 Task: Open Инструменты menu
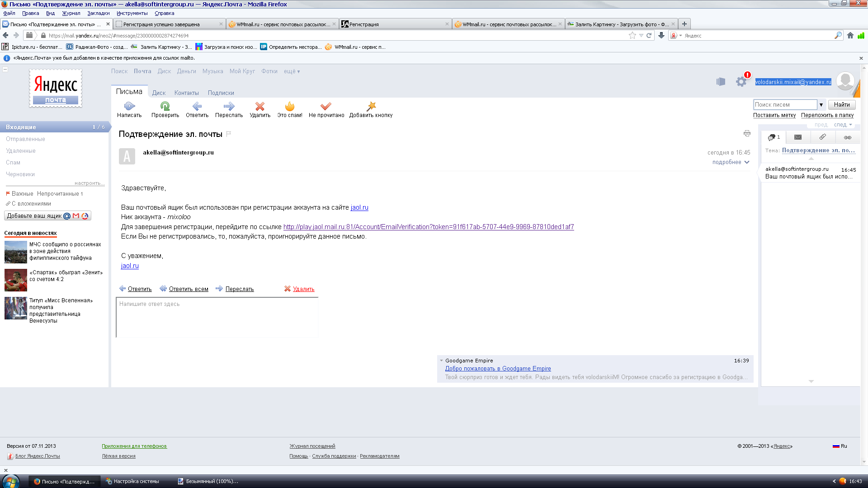132,13
